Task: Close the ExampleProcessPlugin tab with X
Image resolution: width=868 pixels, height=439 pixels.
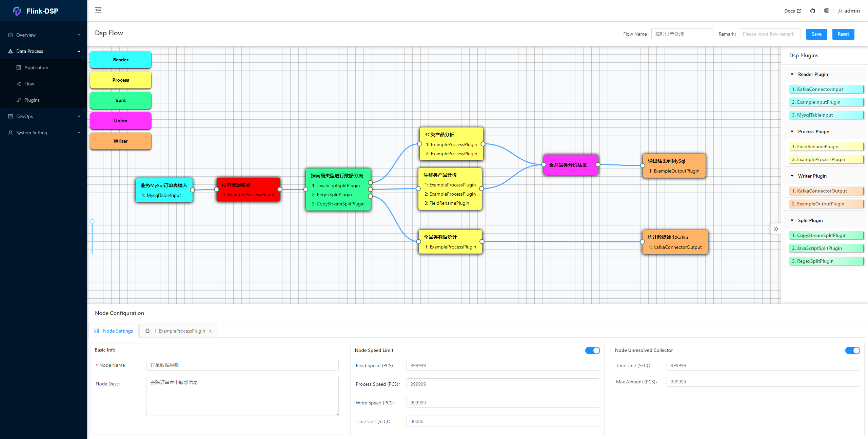Action: [x=210, y=331]
